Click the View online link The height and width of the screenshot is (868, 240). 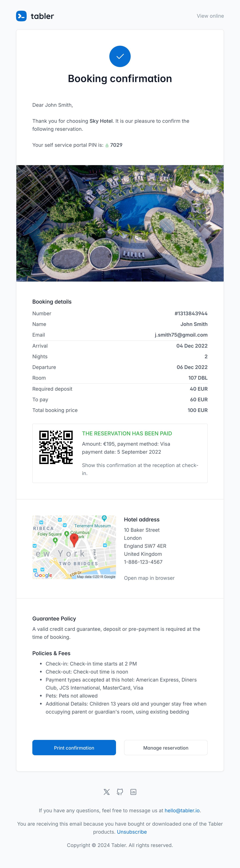click(x=210, y=16)
